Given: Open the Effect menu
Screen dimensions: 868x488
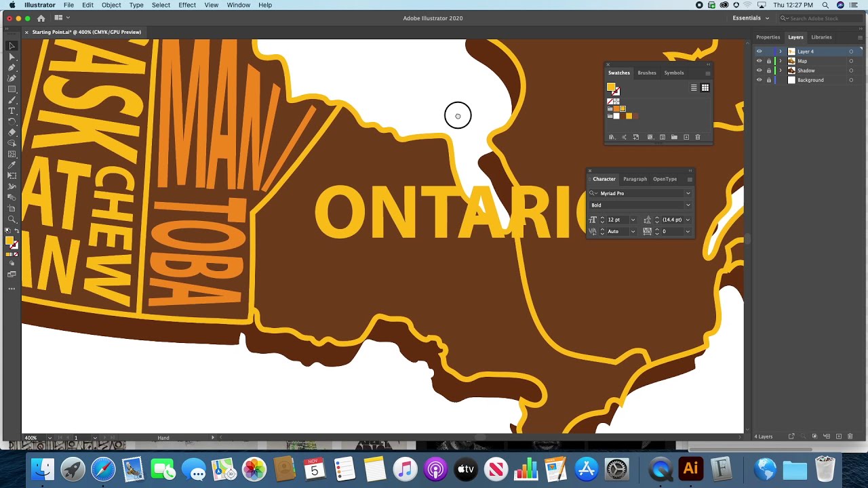Looking at the screenshot, I should tap(187, 5).
